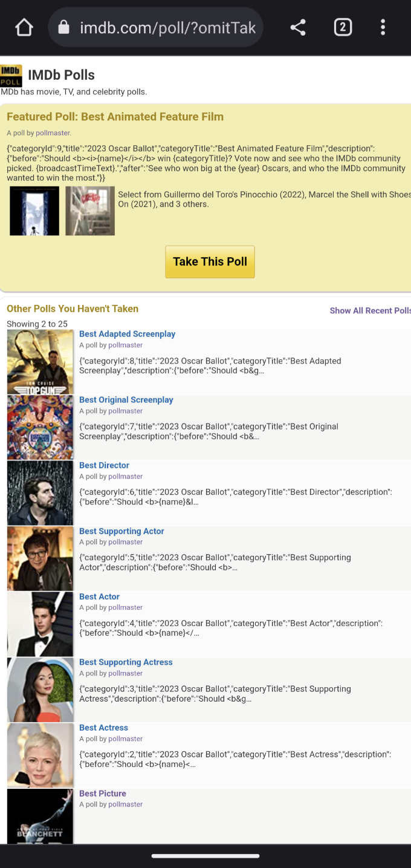Image resolution: width=411 pixels, height=868 pixels.
Task: Click the Best Actress poll photo thumbnail
Action: point(40,755)
